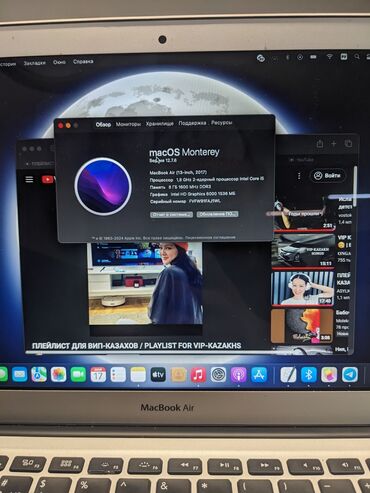Open YouTube three-dot settings menu
The height and width of the screenshot is (493, 370).
(x=299, y=176)
